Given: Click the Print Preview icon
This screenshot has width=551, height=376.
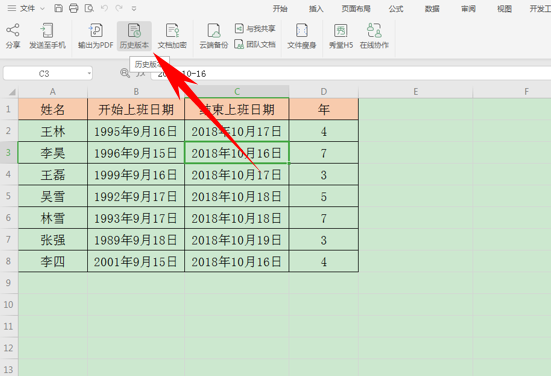Looking at the screenshot, I should 89,8.
